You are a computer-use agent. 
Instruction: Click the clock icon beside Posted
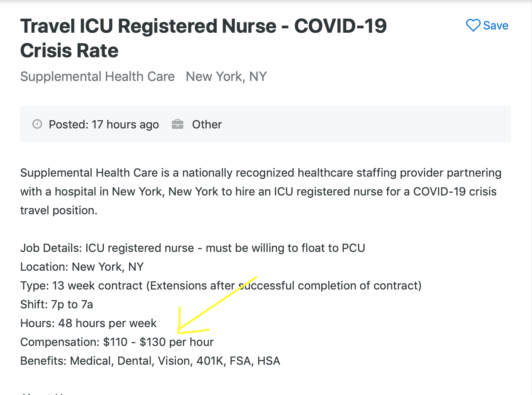(37, 124)
